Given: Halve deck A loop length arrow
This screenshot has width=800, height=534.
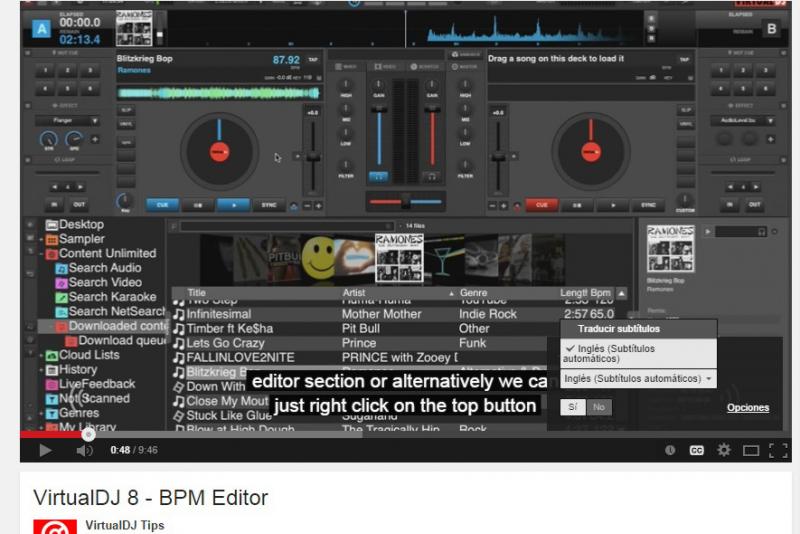Looking at the screenshot, I should point(55,187).
